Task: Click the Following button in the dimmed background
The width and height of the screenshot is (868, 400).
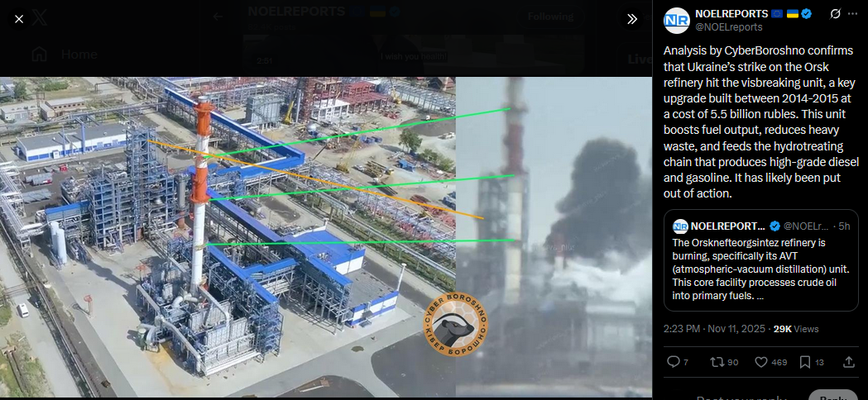Action: (x=550, y=17)
